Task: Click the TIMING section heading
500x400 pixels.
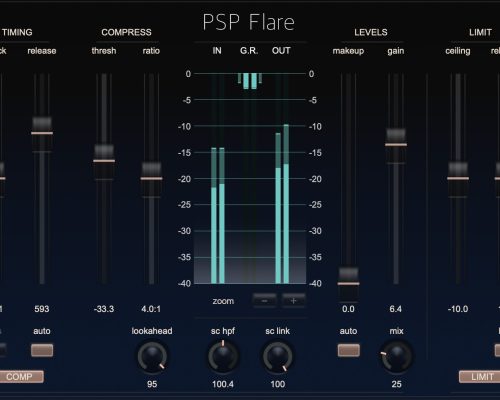Action: (x=17, y=32)
